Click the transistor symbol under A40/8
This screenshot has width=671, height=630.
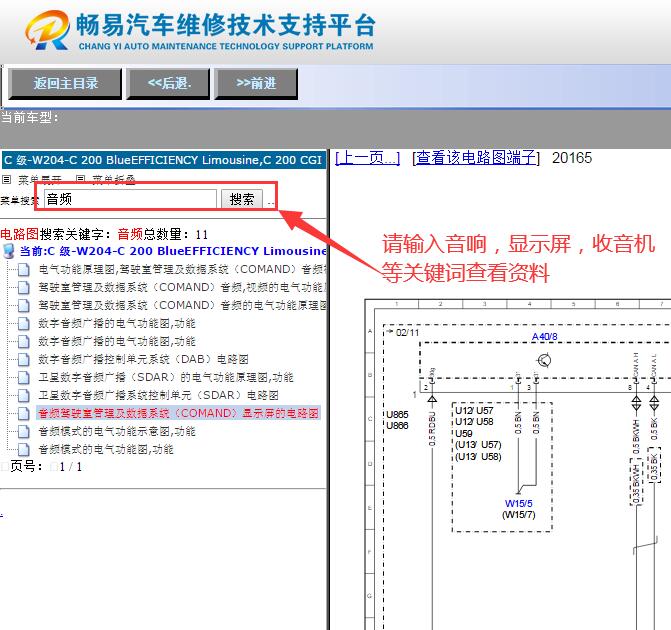(544, 360)
